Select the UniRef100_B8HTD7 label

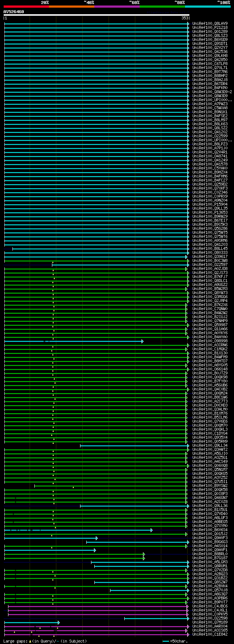(x=210, y=361)
